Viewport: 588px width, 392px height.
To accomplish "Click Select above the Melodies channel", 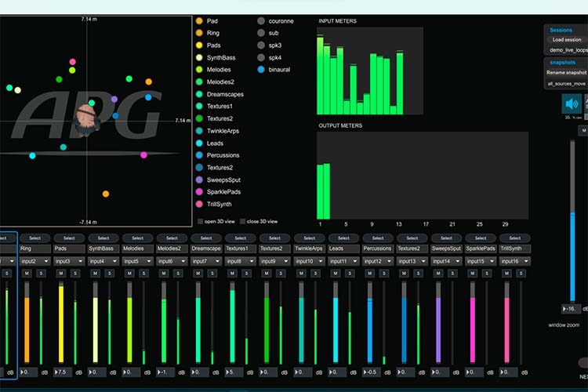I will [x=138, y=238].
